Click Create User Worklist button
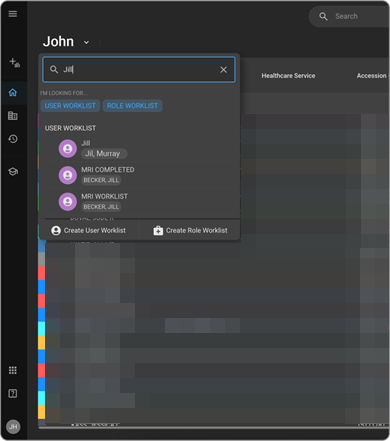Viewport: 390px width, 441px height. click(88, 230)
